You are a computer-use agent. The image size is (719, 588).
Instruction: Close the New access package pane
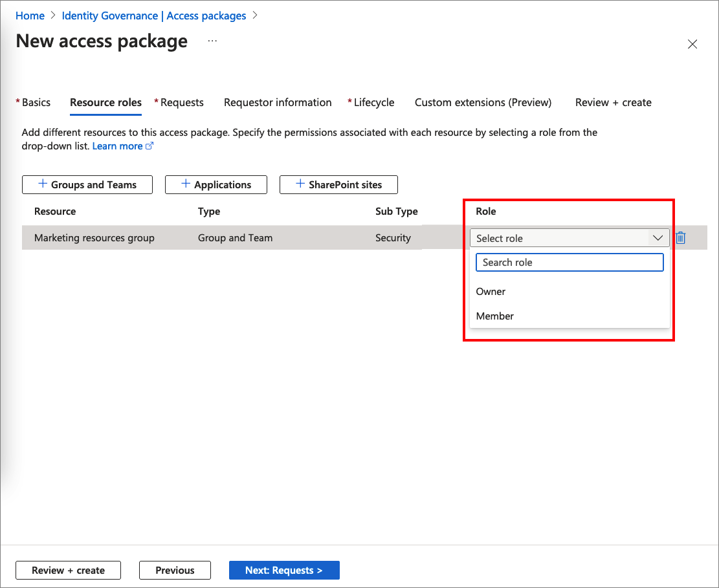[x=692, y=44]
